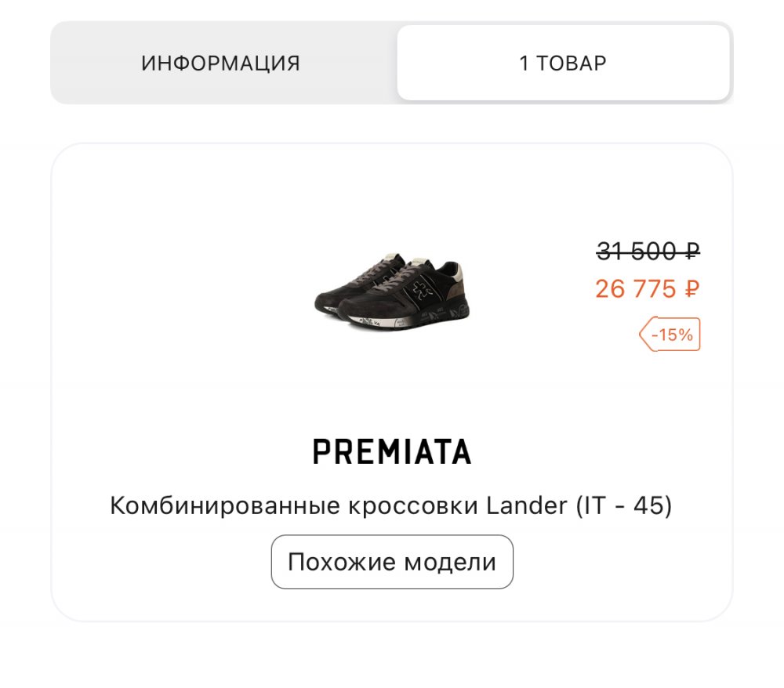The height and width of the screenshot is (688, 784).
Task: Click the -15% discount tag icon
Action: click(x=670, y=335)
